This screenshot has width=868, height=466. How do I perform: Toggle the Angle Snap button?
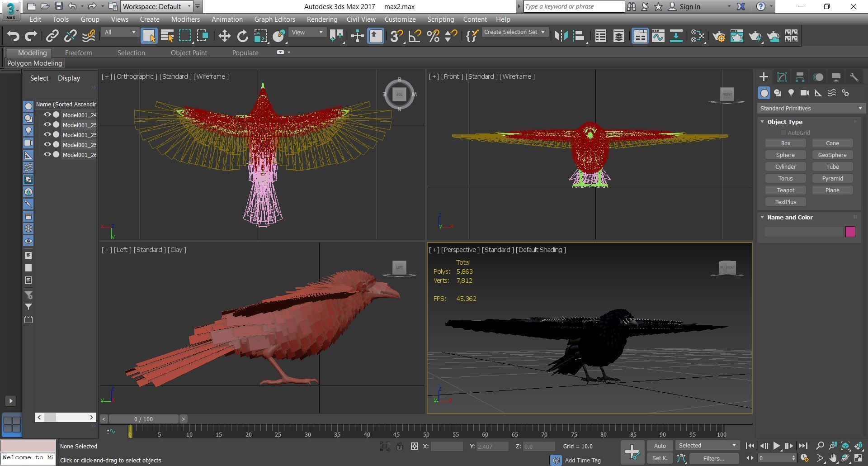click(415, 36)
